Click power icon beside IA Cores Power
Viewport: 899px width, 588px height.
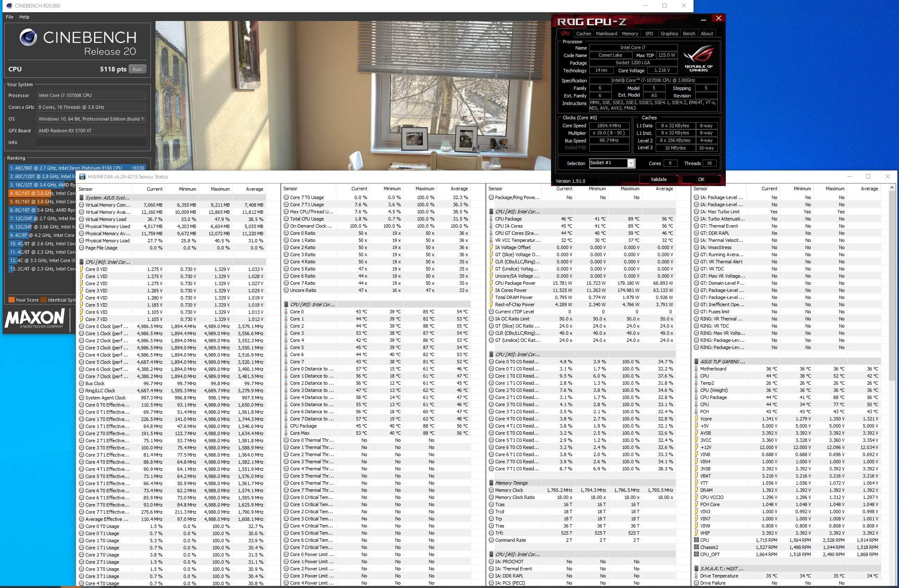tap(491, 290)
